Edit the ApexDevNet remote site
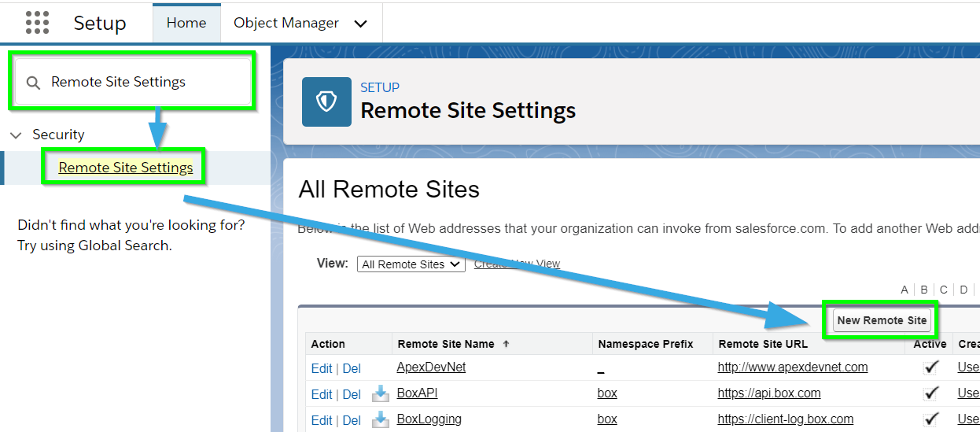This screenshot has height=432, width=980. tap(322, 368)
